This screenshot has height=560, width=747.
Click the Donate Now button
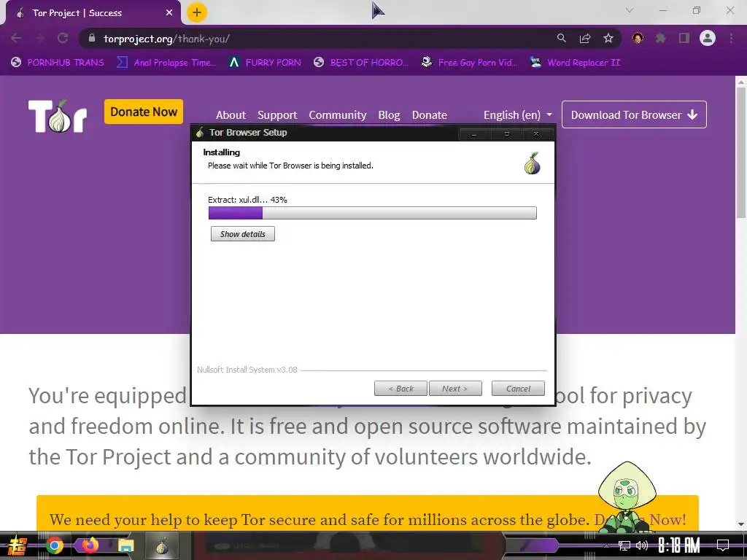[x=144, y=112]
